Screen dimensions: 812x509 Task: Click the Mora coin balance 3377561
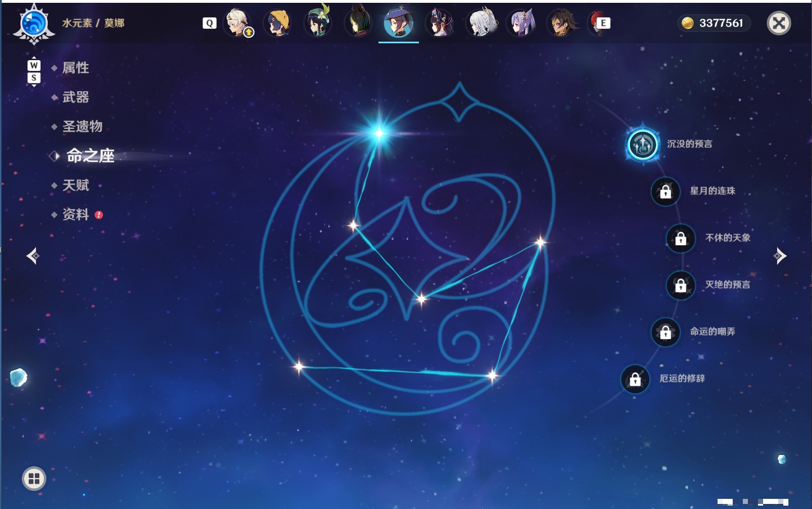[x=713, y=23]
